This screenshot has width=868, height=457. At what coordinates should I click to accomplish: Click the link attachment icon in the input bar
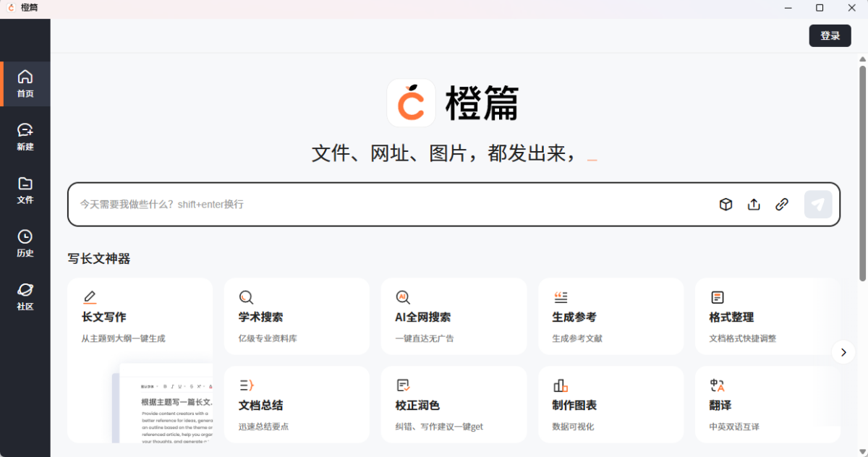point(782,205)
